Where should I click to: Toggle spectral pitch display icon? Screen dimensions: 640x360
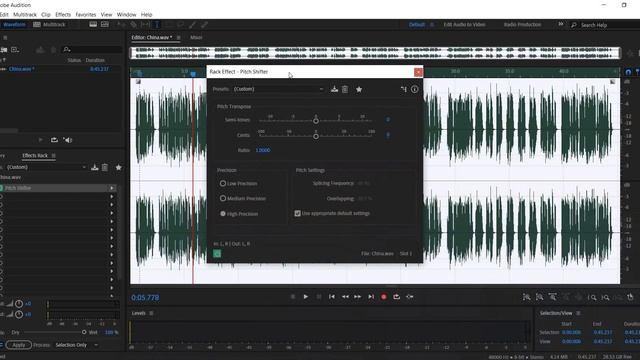[105, 24]
